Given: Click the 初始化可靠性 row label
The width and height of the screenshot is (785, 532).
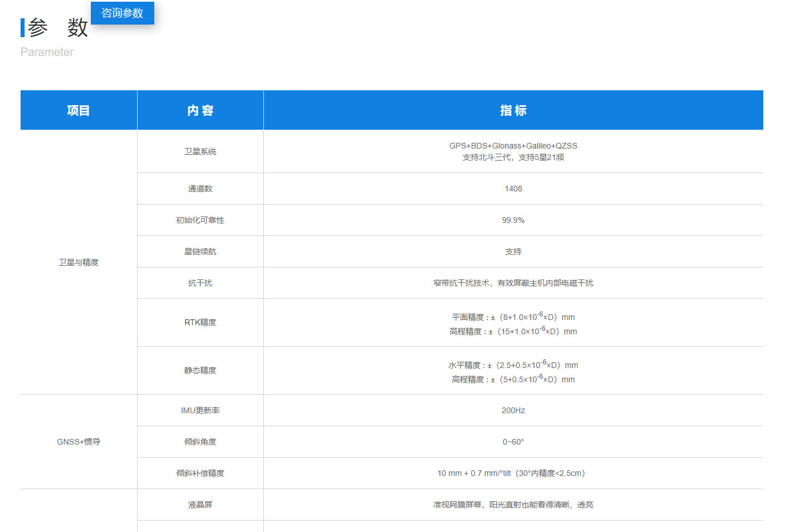Looking at the screenshot, I should 200,220.
